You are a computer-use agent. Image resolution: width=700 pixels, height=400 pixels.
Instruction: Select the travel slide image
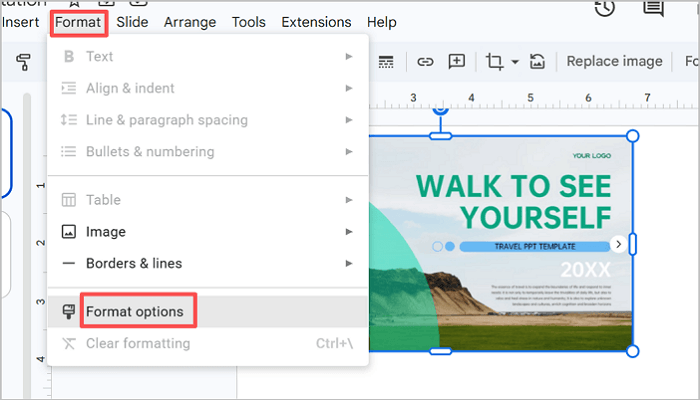click(x=500, y=244)
